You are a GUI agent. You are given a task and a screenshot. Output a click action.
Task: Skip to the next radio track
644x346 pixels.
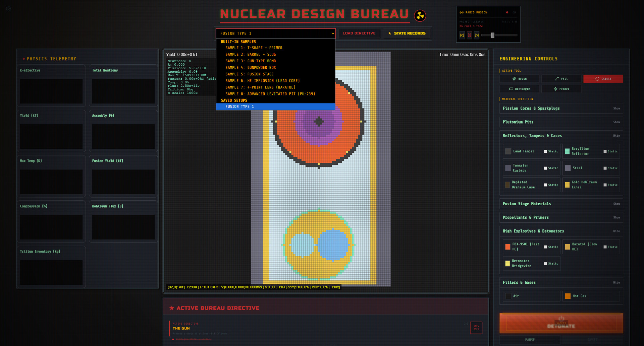point(477,35)
